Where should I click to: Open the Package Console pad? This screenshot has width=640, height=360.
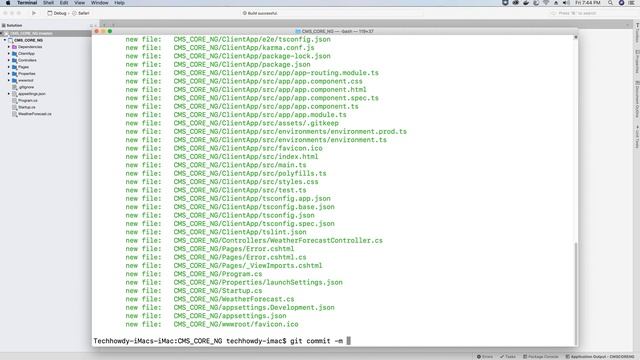pyautogui.click(x=540, y=357)
